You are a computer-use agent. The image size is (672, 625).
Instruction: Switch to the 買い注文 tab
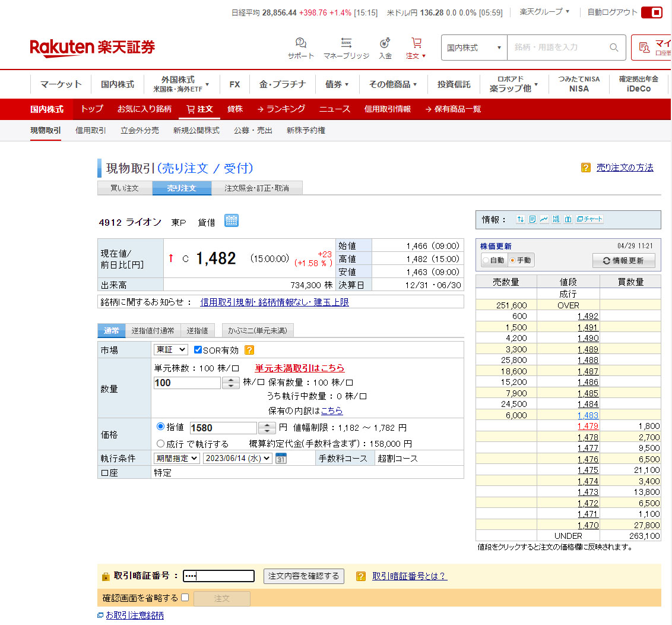(x=125, y=188)
